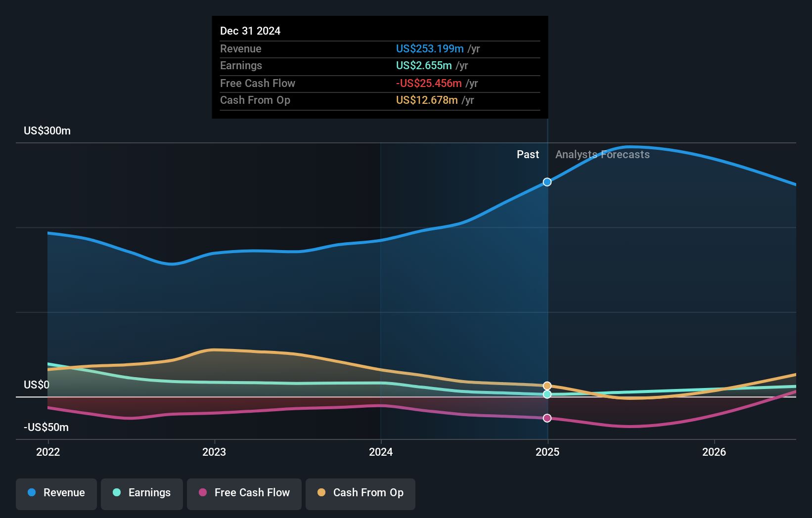Select the teal Earnings data point marker
The image size is (812, 518).
click(547, 394)
